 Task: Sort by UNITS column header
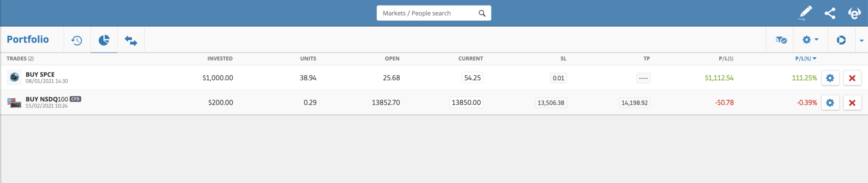[308, 58]
